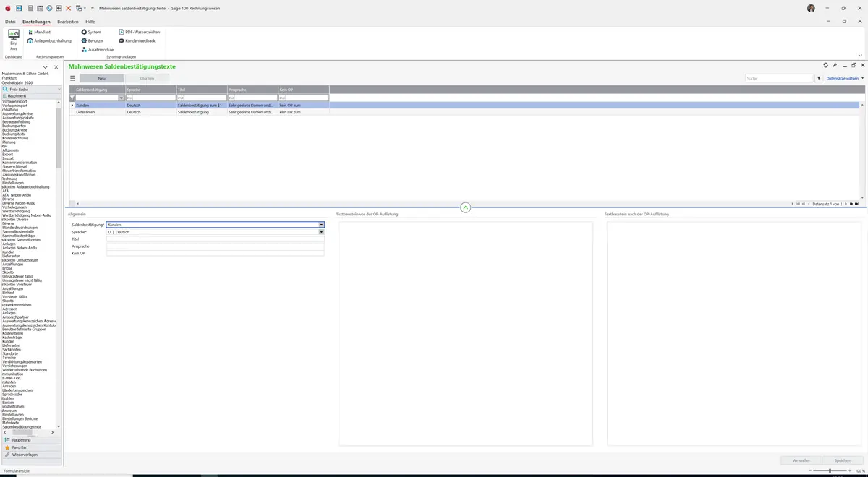Open the Datei menu
The image size is (868, 477).
(10, 22)
